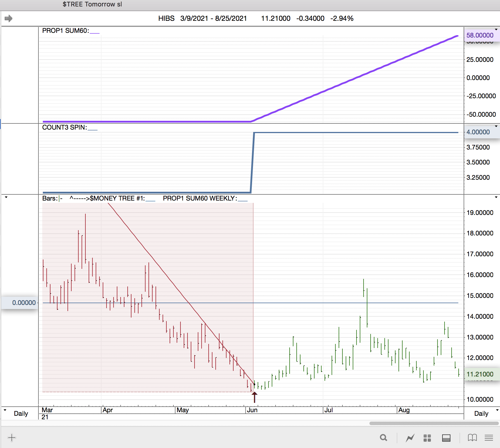The width and height of the screenshot is (500, 448).
Task: Open the four-square grid view icon
Action: (x=427, y=438)
